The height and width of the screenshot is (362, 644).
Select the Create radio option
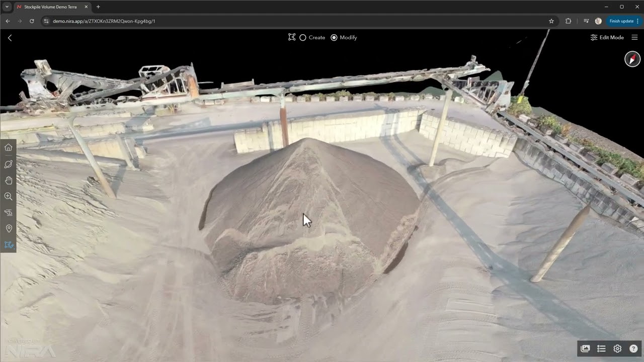312,38
